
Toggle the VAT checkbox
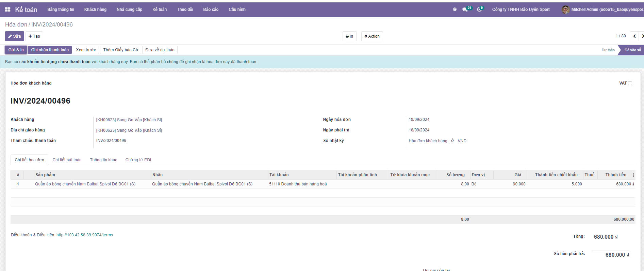click(630, 83)
